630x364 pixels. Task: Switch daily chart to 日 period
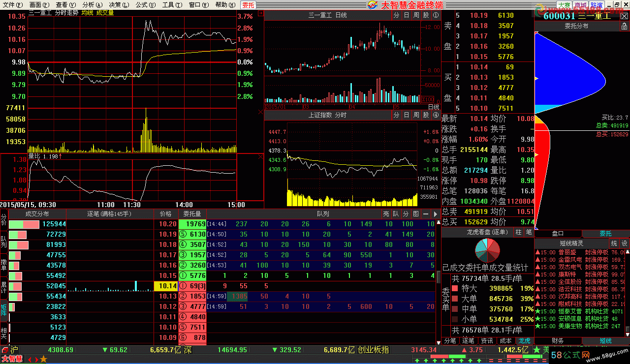(x=407, y=15)
